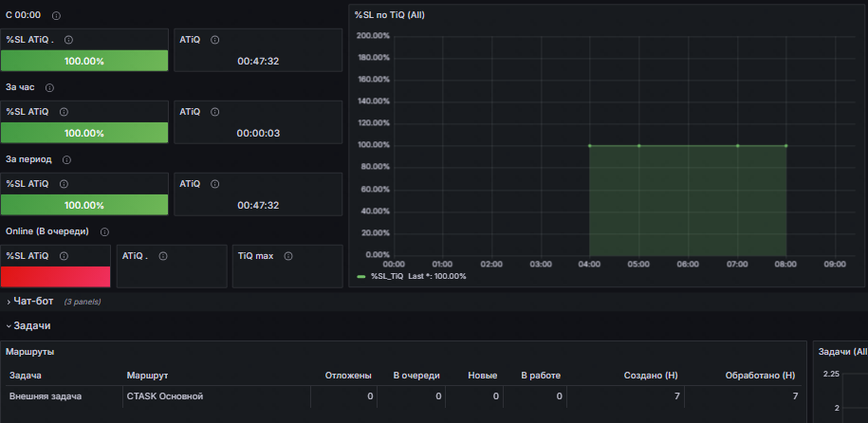The height and width of the screenshot is (423, 868).
Task: Sort table by 'Создано (H)' column header
Action: pyautogui.click(x=651, y=376)
